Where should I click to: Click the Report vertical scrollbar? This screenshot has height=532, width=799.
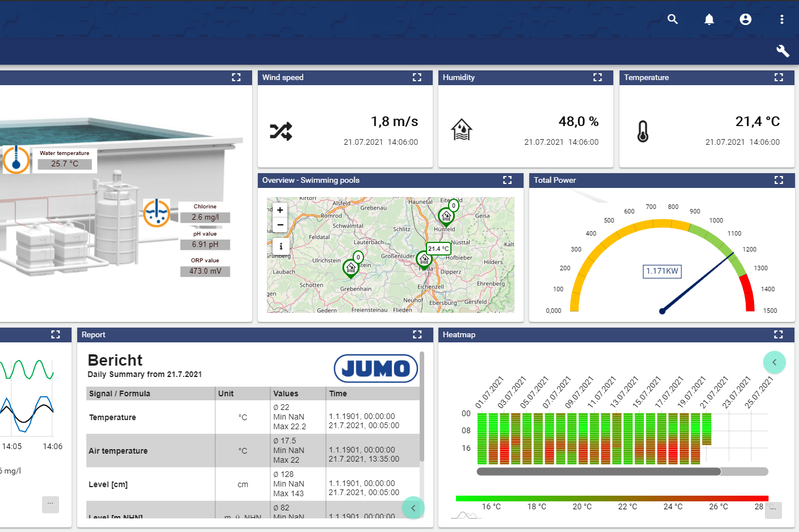[x=422, y=407]
